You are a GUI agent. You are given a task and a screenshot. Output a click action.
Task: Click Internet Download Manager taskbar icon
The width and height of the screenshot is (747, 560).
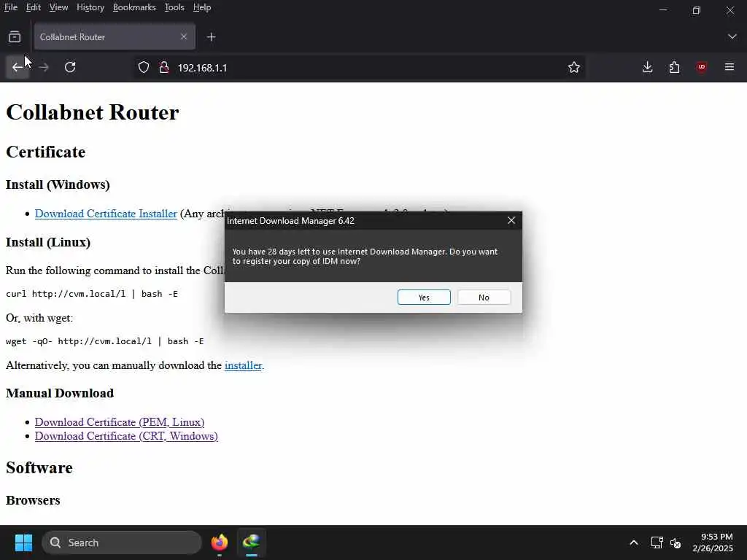pos(251,542)
